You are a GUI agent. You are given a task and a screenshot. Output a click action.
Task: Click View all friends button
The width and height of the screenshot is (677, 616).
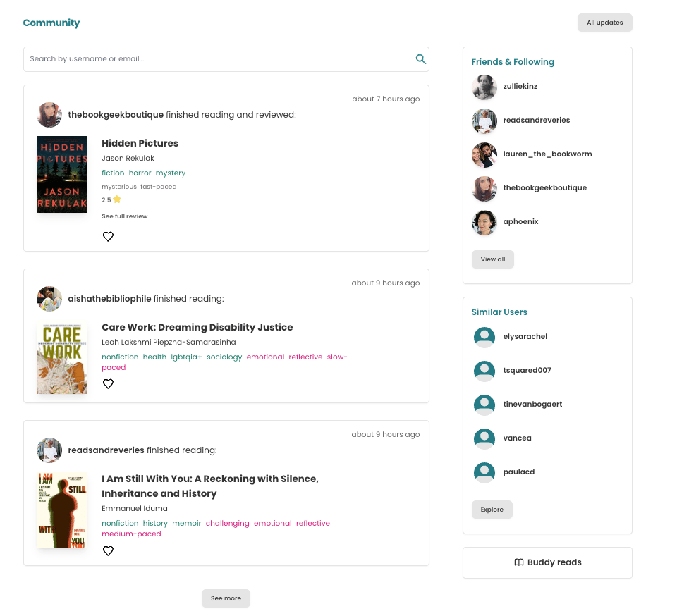pos(493,259)
